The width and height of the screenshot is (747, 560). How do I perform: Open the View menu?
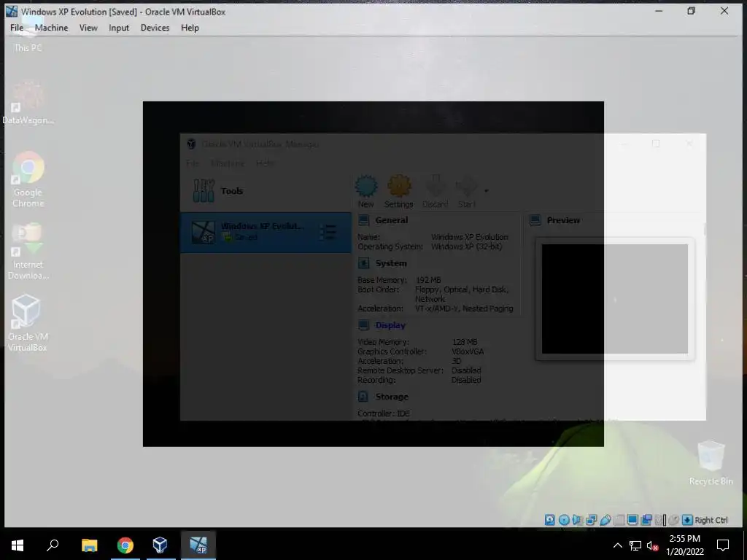[88, 28]
